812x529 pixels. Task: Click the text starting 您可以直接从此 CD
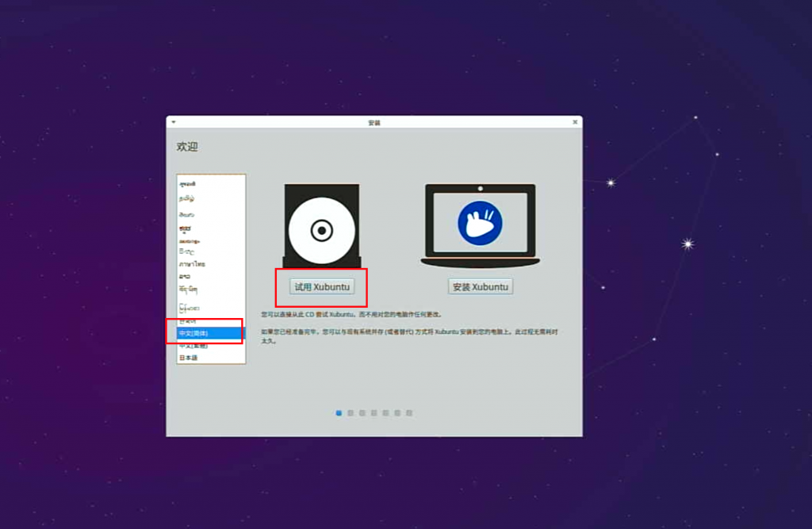351,315
